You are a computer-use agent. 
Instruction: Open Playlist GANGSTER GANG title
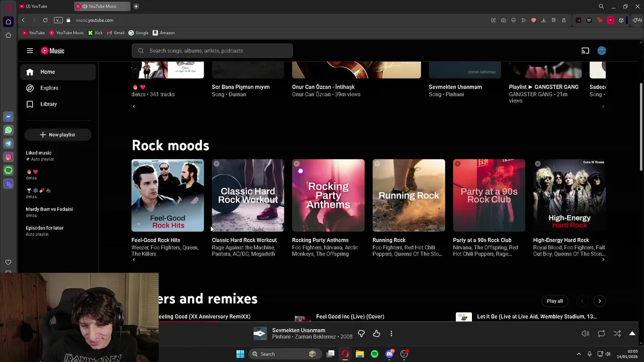(x=544, y=87)
